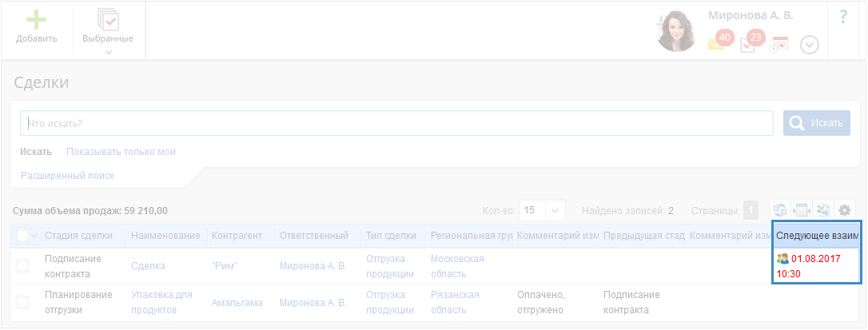This screenshot has width=868, height=330.
Task: Open the Кол-во 15 records dropdown
Action: [x=542, y=210]
